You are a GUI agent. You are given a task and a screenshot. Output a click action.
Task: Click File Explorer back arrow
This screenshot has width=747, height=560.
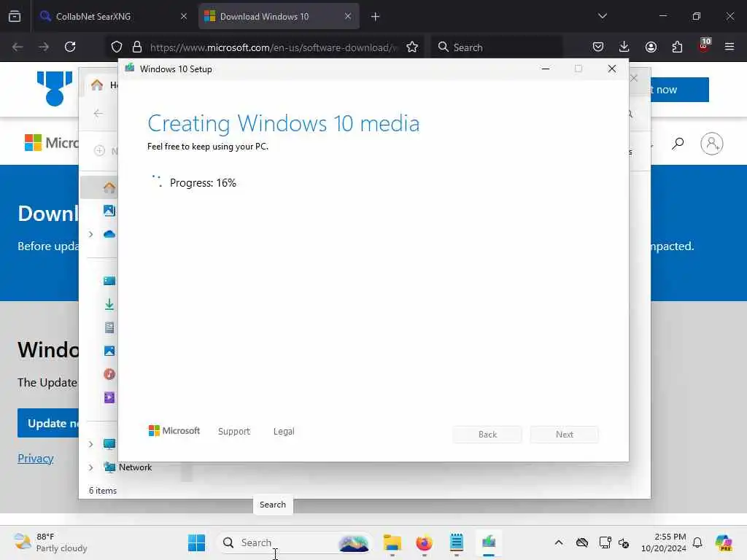point(98,113)
